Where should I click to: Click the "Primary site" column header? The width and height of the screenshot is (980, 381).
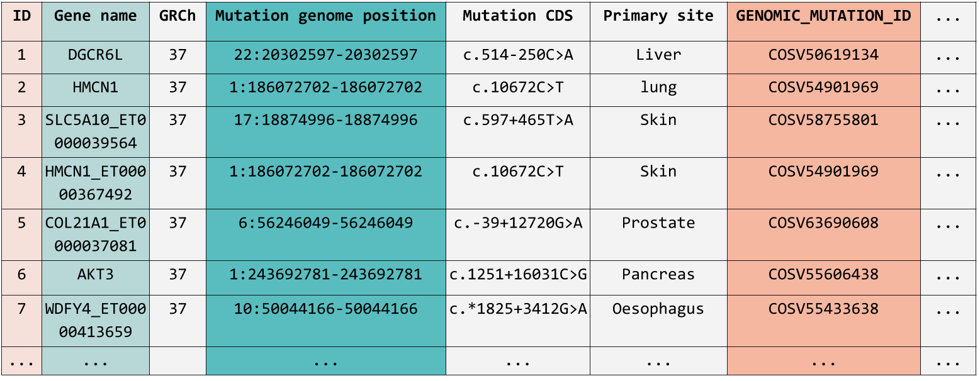coord(658,16)
